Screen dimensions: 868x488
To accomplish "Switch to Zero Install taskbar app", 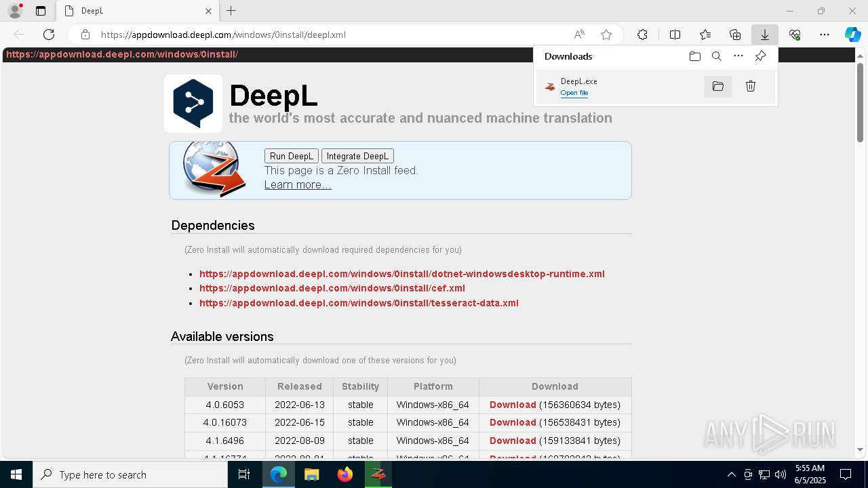I will pos(378,474).
